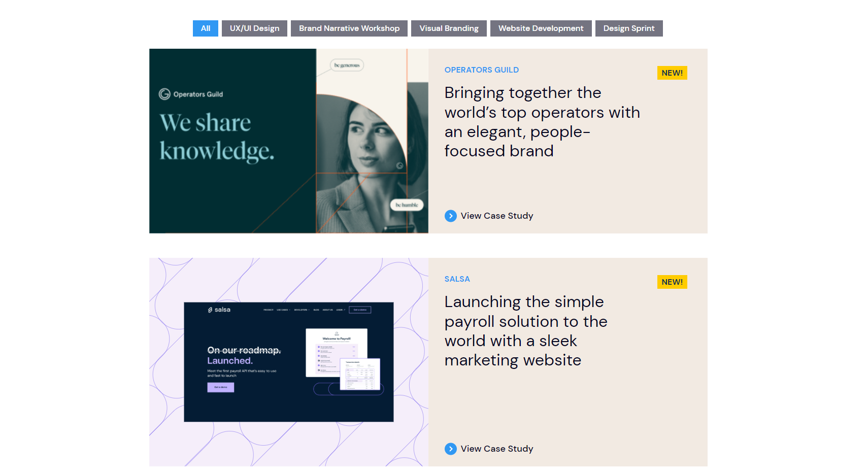Filter projects by UX/UI Design
This screenshot has height=472, width=868.
[254, 28]
